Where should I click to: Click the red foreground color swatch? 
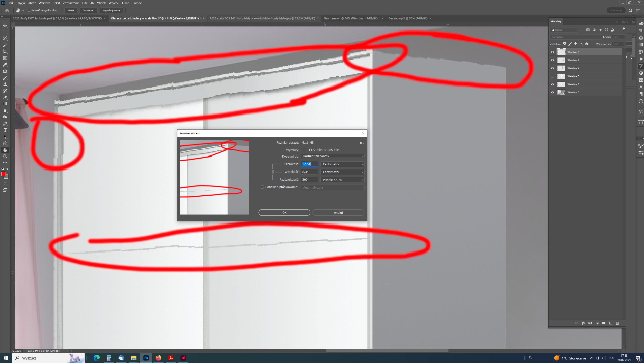[4, 174]
